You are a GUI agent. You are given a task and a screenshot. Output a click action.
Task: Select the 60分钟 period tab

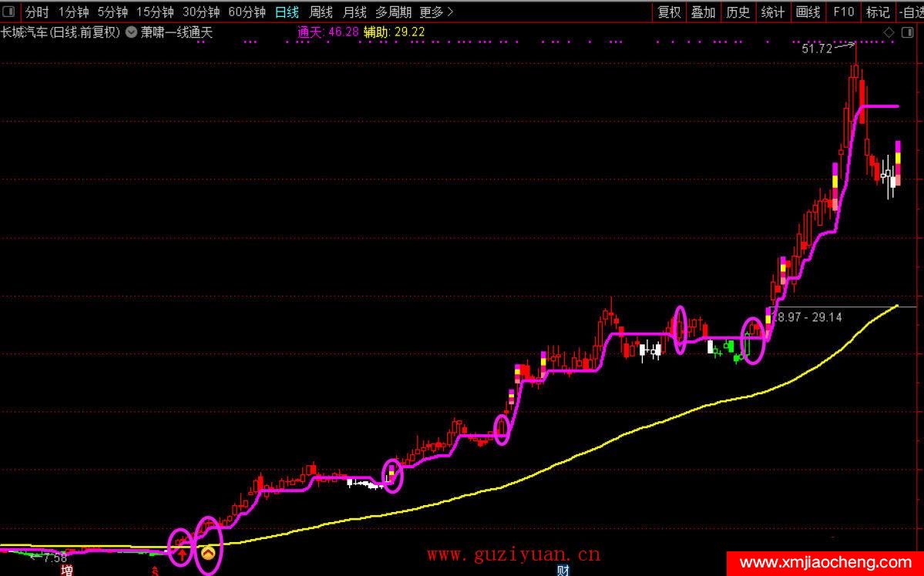247,12
